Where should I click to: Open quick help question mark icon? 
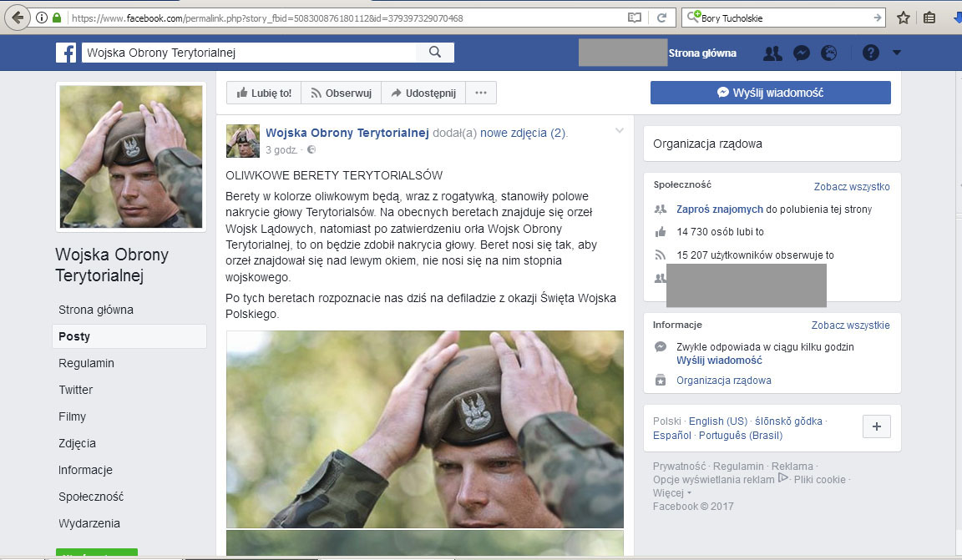[x=871, y=53]
